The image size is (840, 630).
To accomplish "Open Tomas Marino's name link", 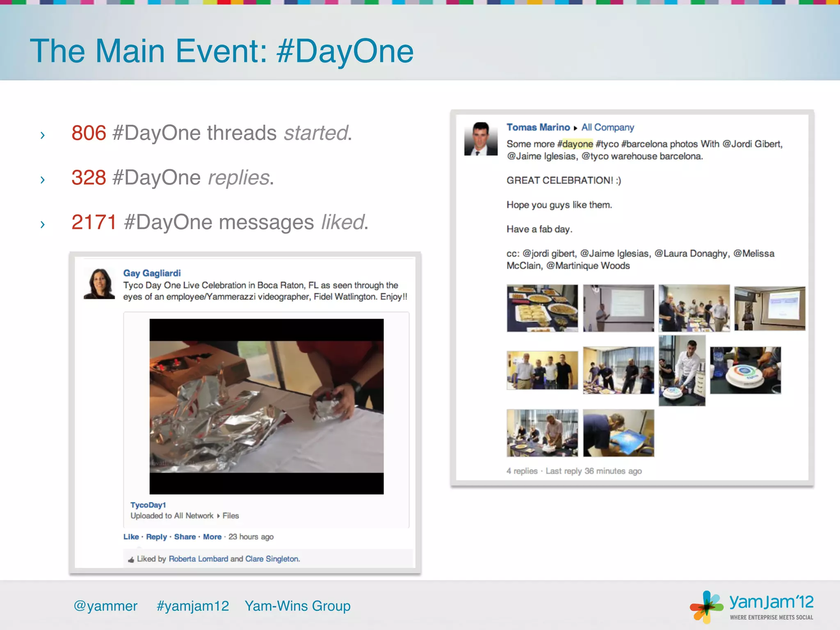I will pyautogui.click(x=538, y=127).
